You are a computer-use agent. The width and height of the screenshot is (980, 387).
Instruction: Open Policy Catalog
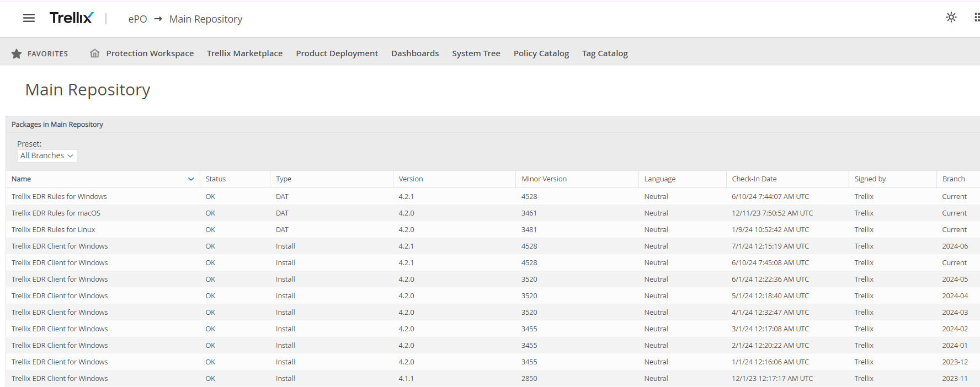coord(541,53)
